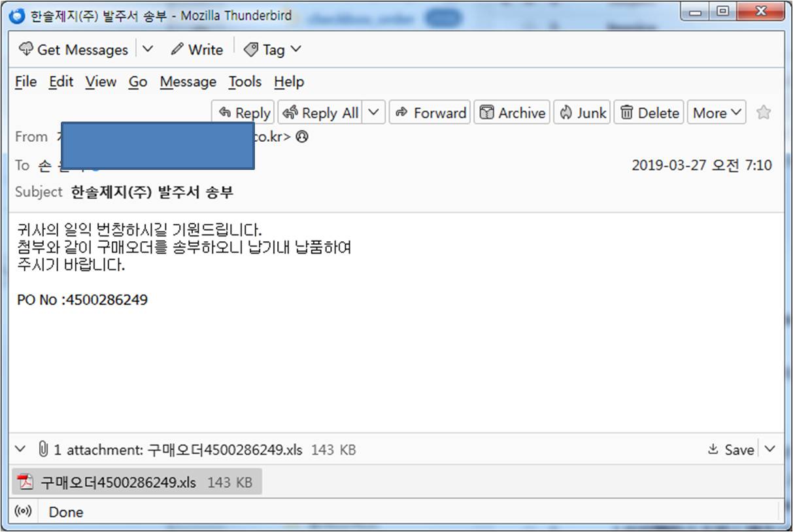
Task: Click the Get Messages button
Action: click(73, 50)
